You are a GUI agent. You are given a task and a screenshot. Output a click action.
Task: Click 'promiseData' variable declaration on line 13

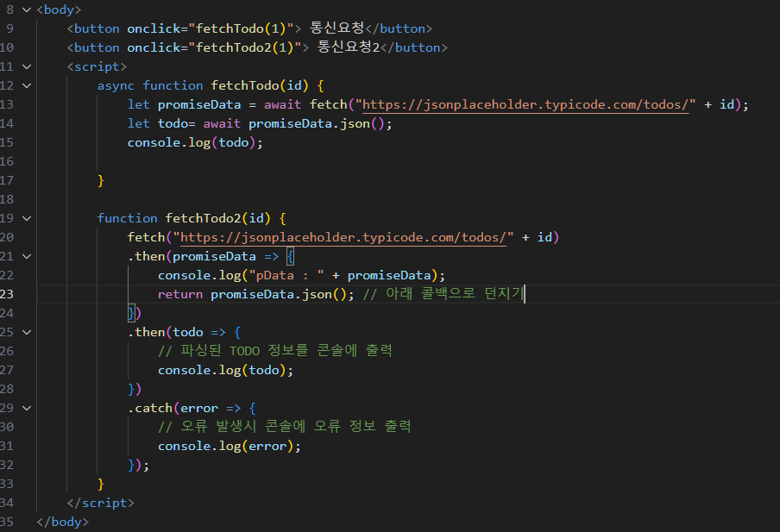coord(199,105)
